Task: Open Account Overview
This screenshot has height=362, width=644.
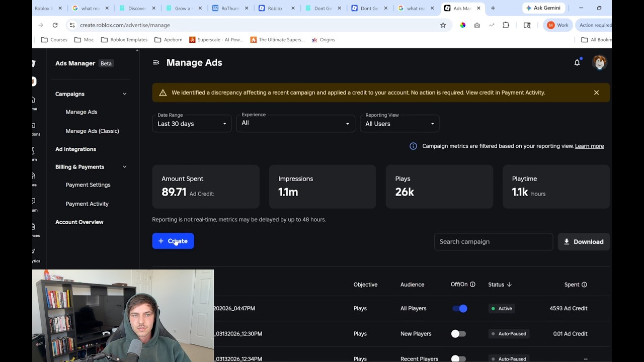Action: [x=79, y=222]
